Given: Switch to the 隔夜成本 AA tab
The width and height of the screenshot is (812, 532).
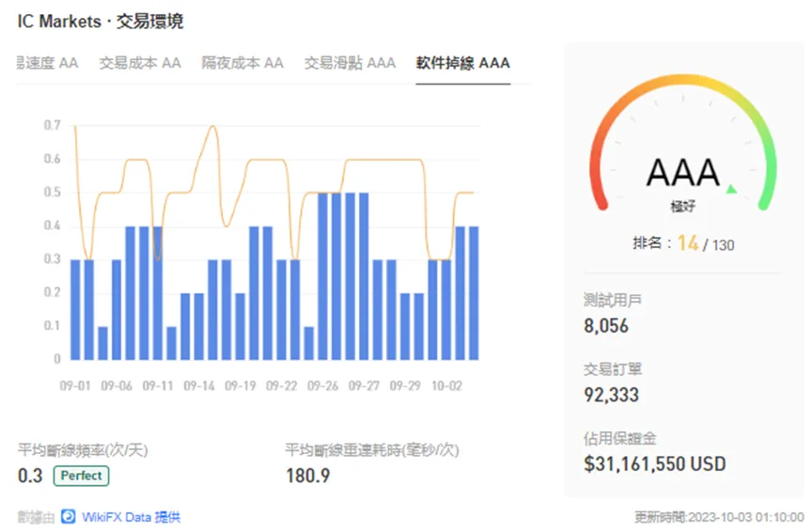Looking at the screenshot, I should pyautogui.click(x=242, y=63).
